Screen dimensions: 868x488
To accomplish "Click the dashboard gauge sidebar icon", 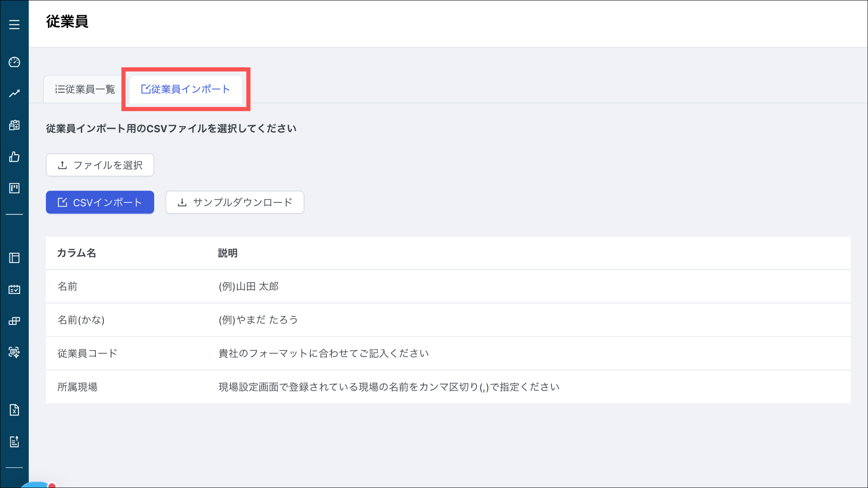I will pos(14,62).
